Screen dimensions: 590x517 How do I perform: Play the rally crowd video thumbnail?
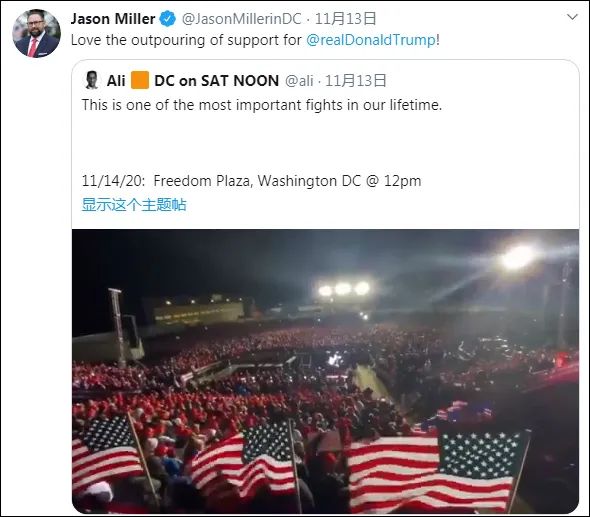pos(325,371)
